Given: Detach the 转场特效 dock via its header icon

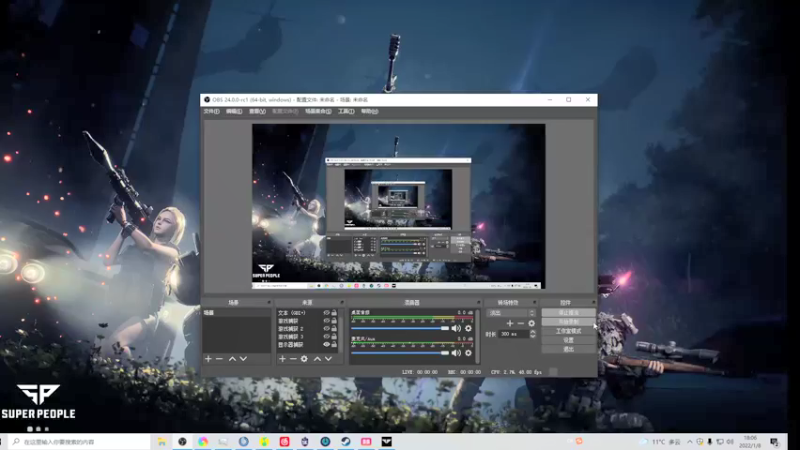Looking at the screenshot, I should coord(534,303).
